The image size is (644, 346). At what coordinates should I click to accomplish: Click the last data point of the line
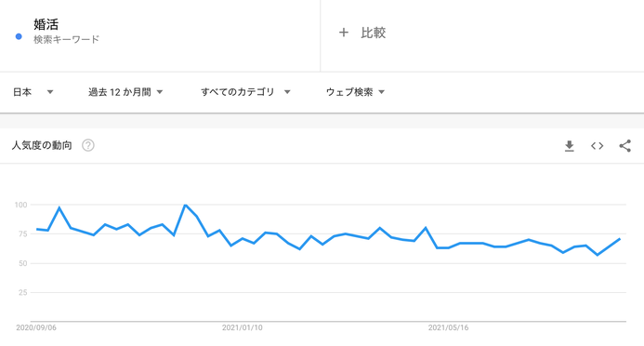point(619,239)
